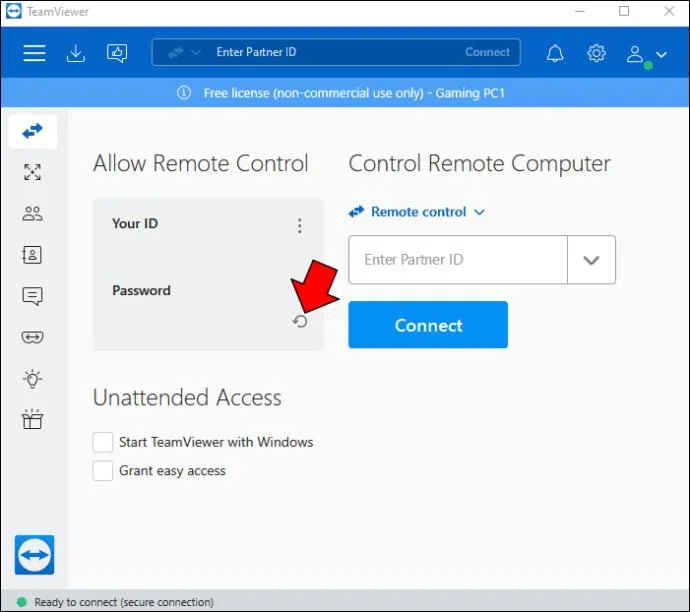The image size is (690, 612).
Task: Open the hamburger main menu
Action: click(x=34, y=53)
